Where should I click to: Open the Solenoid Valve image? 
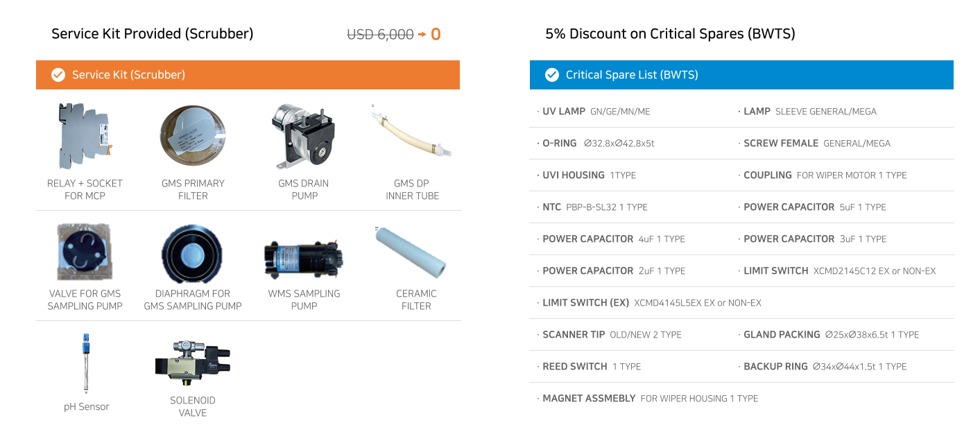coord(193,363)
